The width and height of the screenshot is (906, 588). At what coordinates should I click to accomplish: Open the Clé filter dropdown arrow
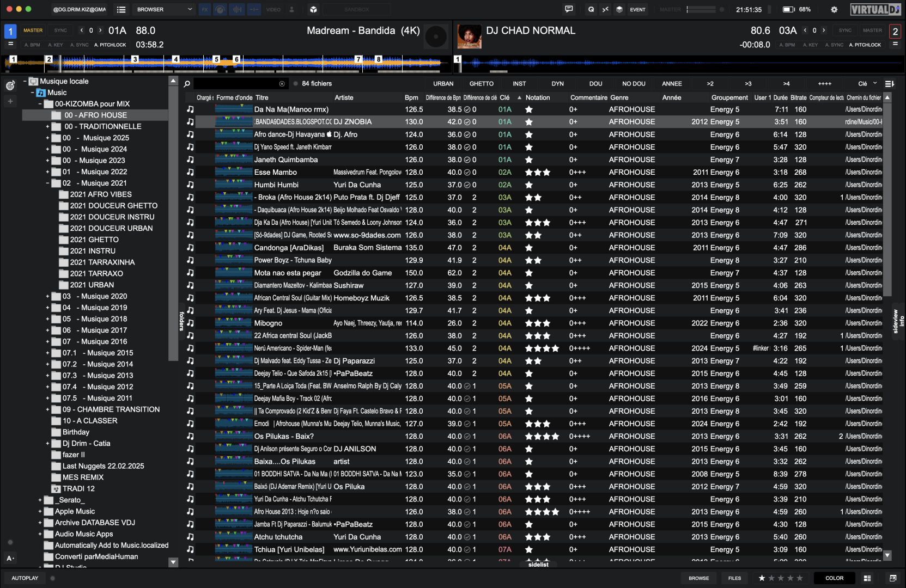pyautogui.click(x=875, y=83)
